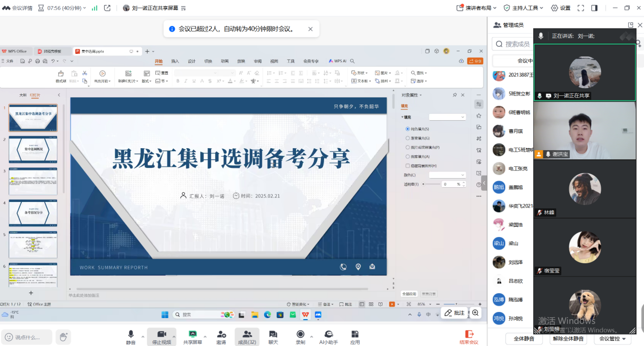
Task: Click the 结束会议 end meeting button
Action: click(x=469, y=337)
